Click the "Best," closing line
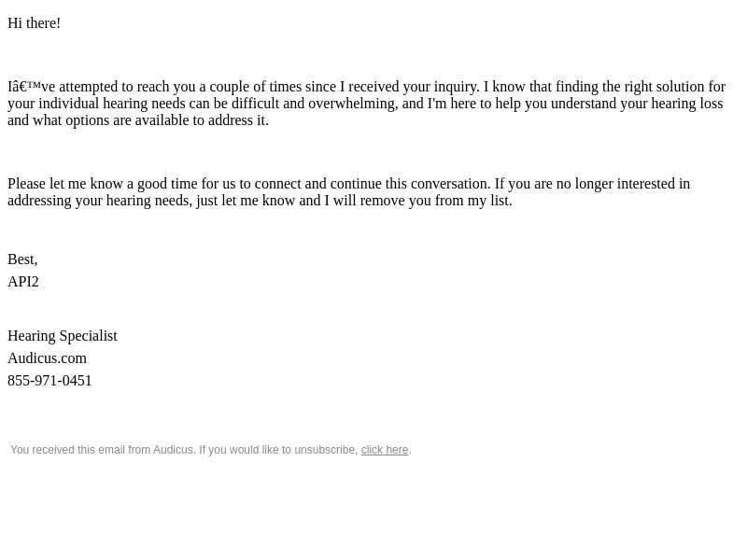 (22, 259)
